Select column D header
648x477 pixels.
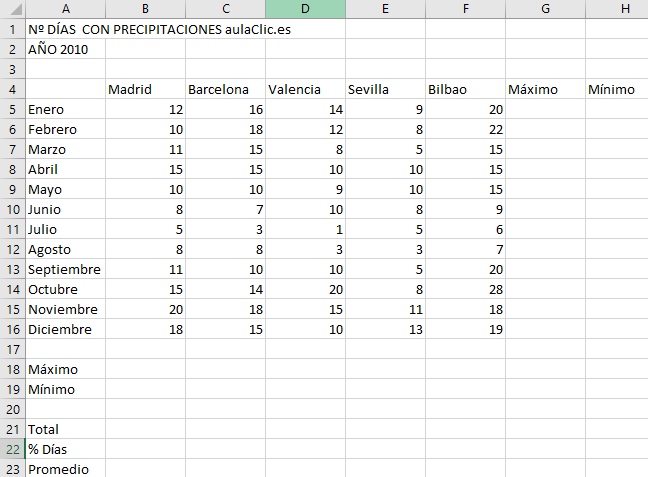(x=306, y=9)
